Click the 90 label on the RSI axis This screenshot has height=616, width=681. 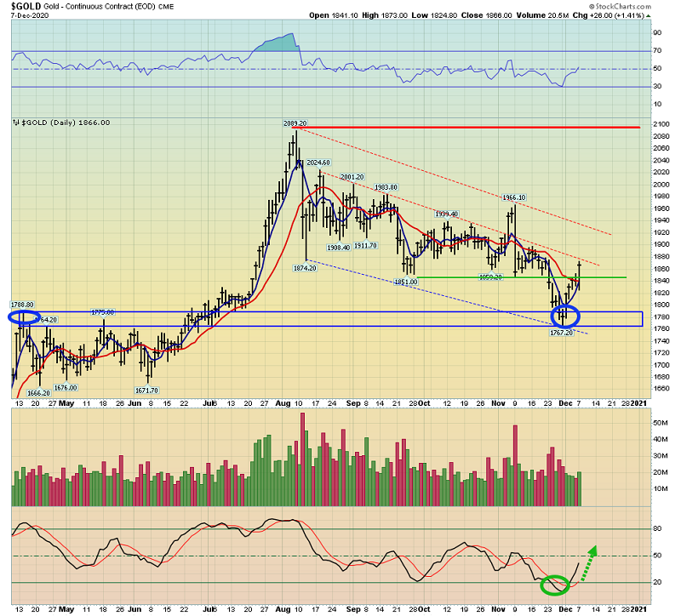(x=657, y=32)
